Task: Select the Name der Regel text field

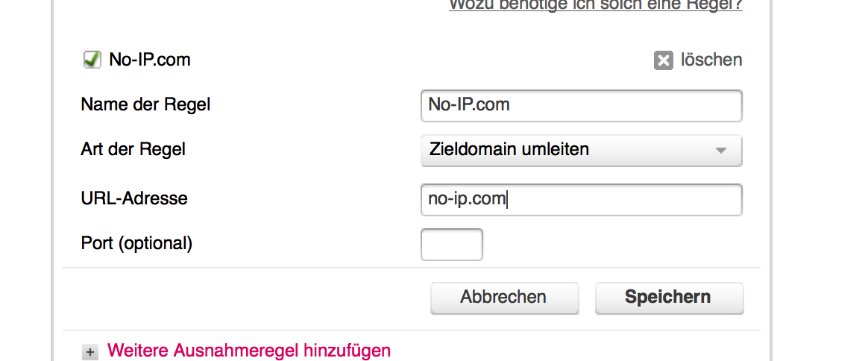Action: click(581, 106)
